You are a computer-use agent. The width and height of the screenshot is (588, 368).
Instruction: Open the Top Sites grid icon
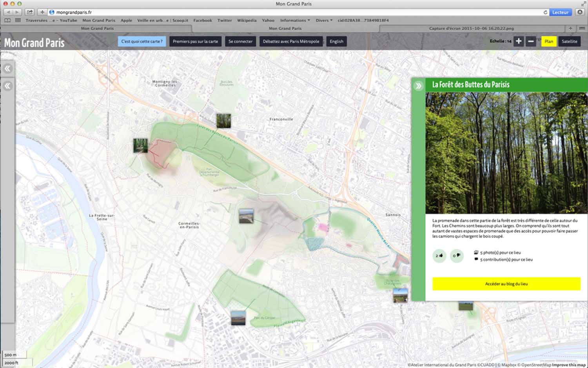click(x=18, y=20)
